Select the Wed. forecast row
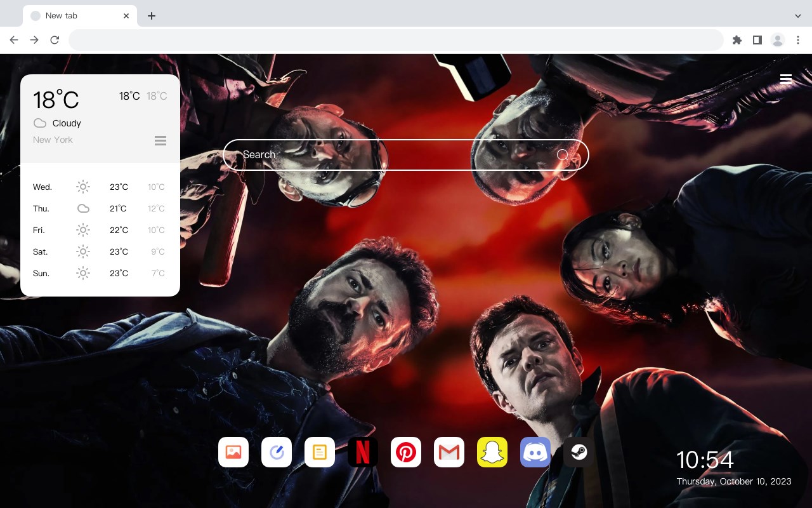 coord(100,187)
